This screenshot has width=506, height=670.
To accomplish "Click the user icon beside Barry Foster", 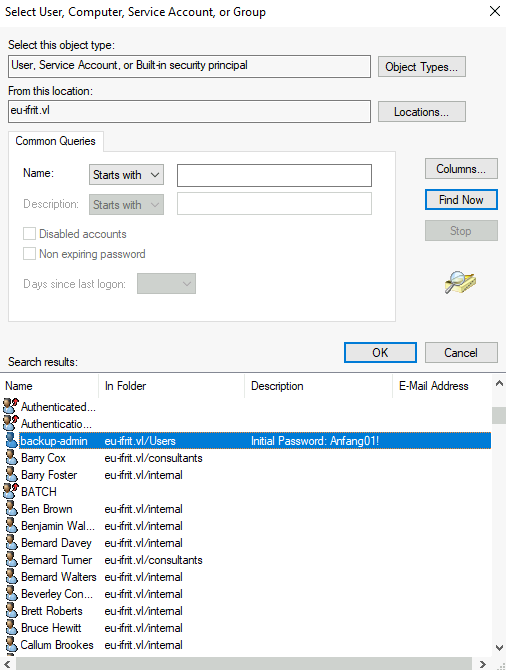I will 11,475.
